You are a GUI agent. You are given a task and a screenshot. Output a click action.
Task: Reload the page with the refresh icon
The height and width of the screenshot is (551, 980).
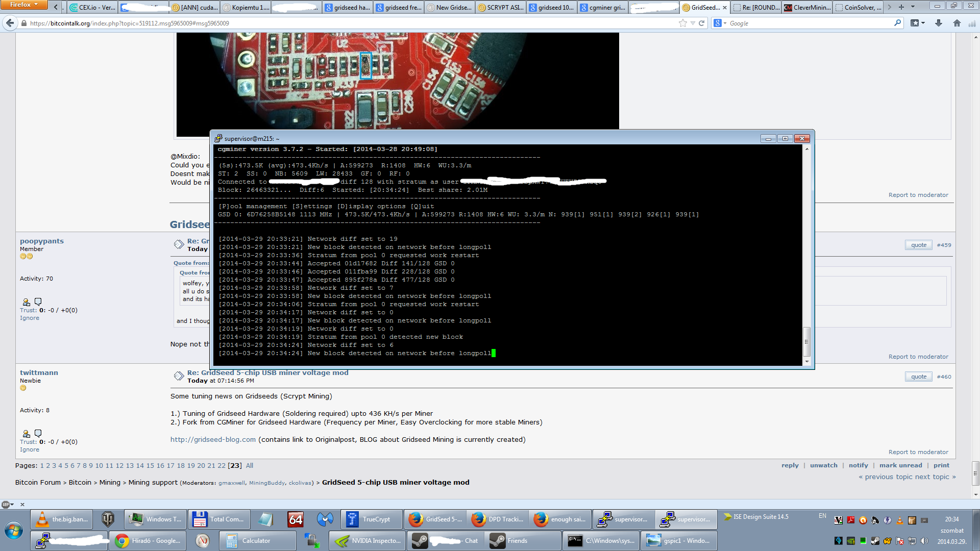[x=701, y=23]
